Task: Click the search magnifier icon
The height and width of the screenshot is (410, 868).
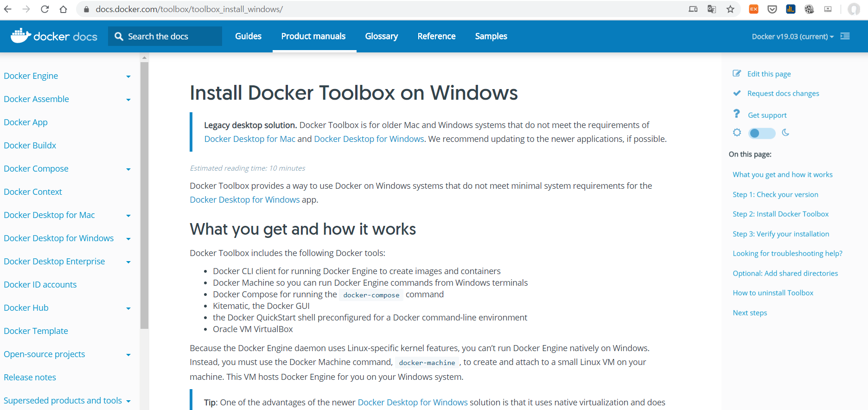Action: (119, 36)
